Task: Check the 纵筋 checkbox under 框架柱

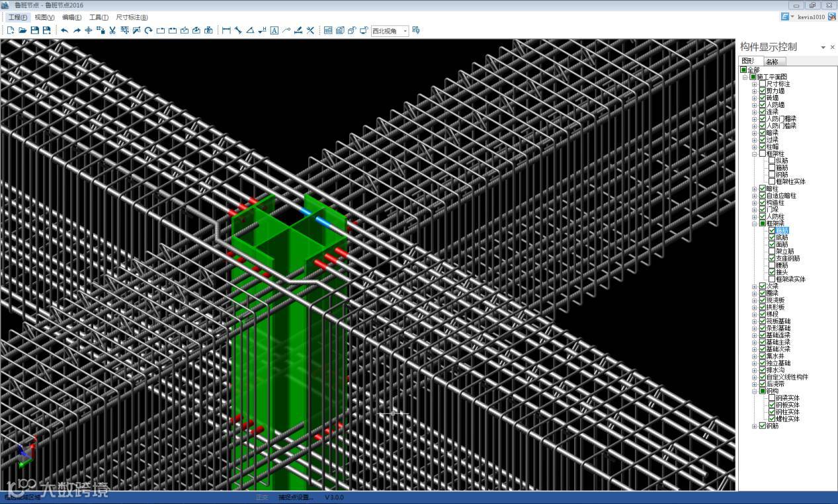Action: 772,161
